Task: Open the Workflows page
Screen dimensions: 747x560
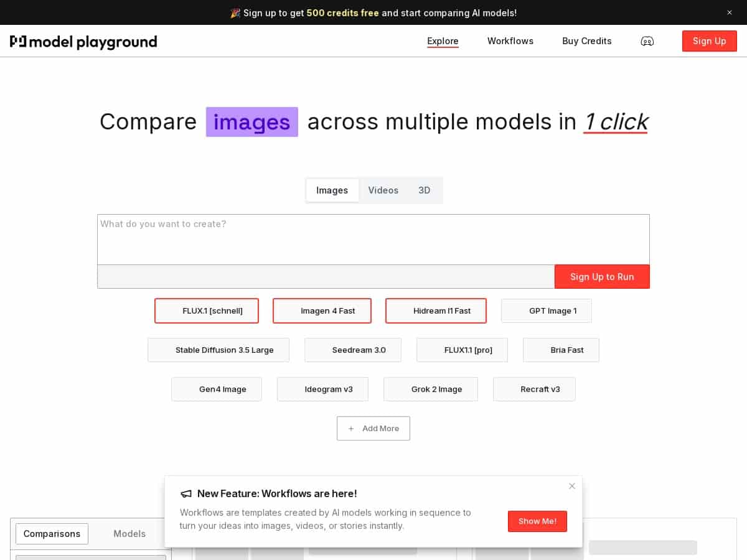Action: (510, 41)
